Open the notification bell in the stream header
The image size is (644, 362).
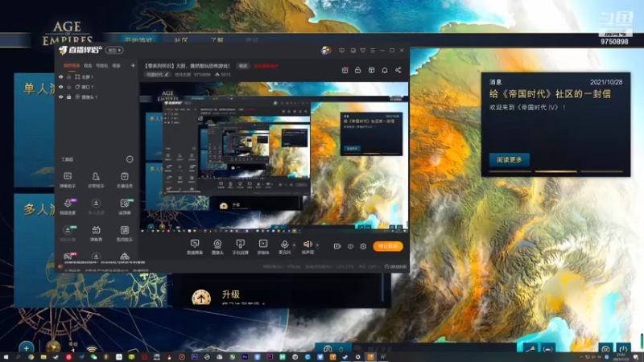[x=385, y=70]
